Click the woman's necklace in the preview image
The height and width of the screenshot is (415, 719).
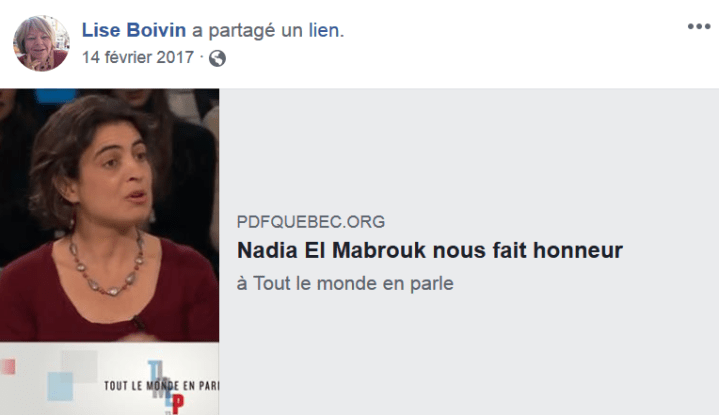[x=106, y=264]
